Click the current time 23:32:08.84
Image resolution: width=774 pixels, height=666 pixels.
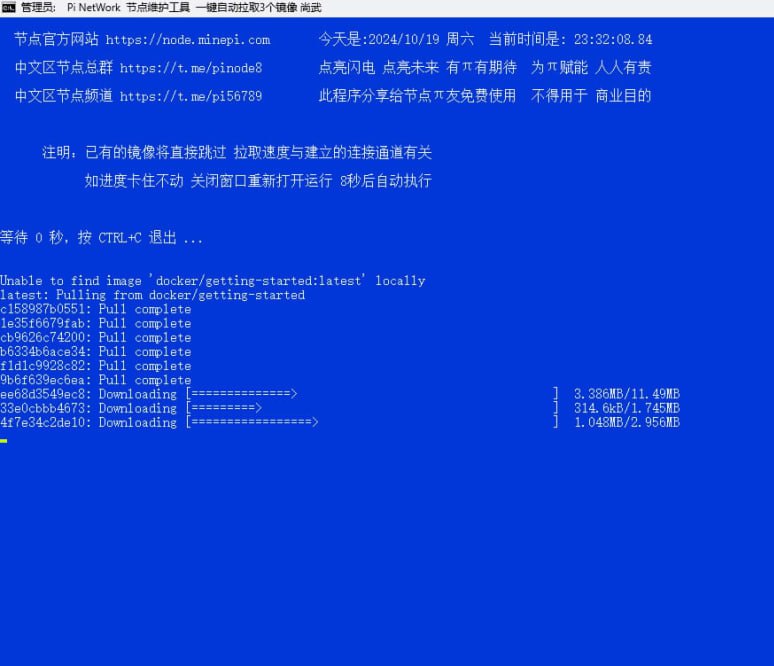point(612,40)
